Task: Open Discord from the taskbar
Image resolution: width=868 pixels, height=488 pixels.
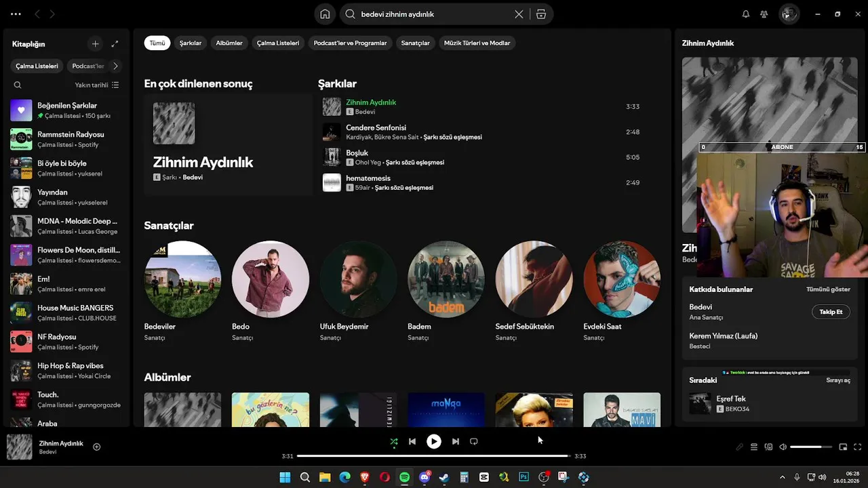Action: pyautogui.click(x=425, y=477)
